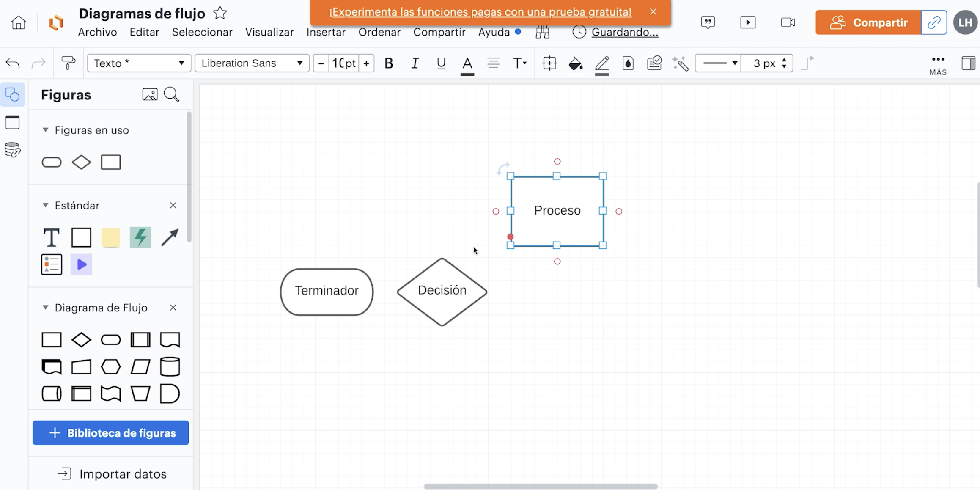This screenshot has height=490, width=980.
Task: Toggle Figuras en uso section collapse
Action: tap(45, 129)
